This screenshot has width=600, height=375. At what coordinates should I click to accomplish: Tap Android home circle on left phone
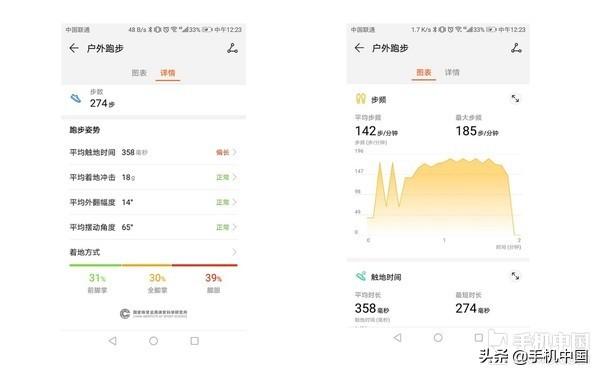pyautogui.click(x=153, y=341)
